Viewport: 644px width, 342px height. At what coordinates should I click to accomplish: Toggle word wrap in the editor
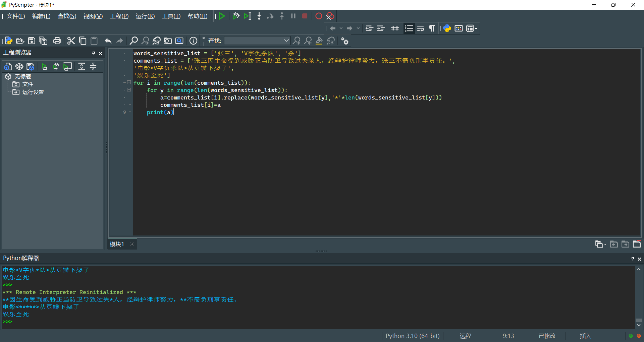[x=421, y=28]
